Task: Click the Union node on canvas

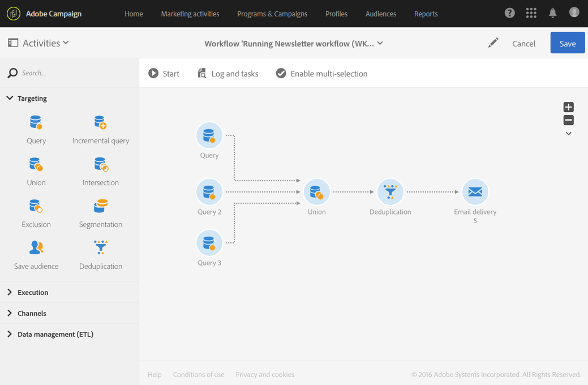Action: 317,192
